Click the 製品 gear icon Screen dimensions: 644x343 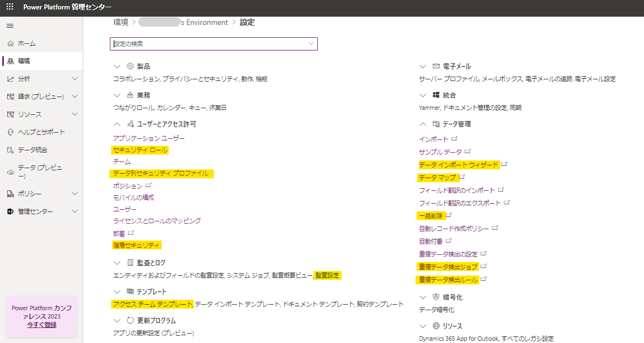click(x=130, y=66)
